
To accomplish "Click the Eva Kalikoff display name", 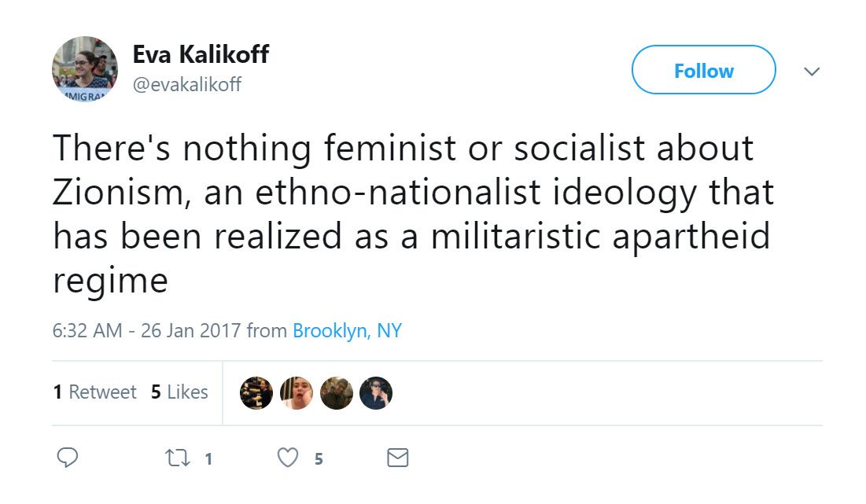I will click(201, 54).
